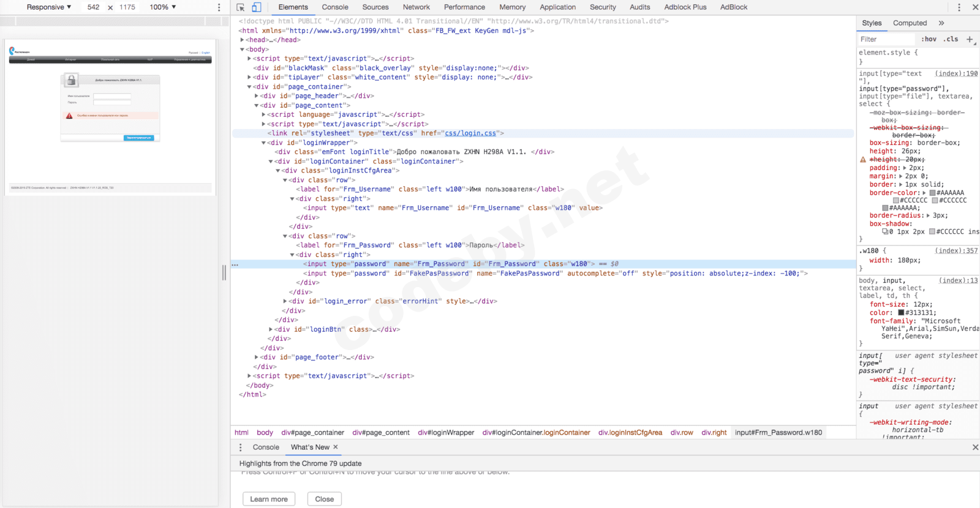Select div#page_container in the breadcrumb
The height and width of the screenshot is (508, 980).
(313, 433)
